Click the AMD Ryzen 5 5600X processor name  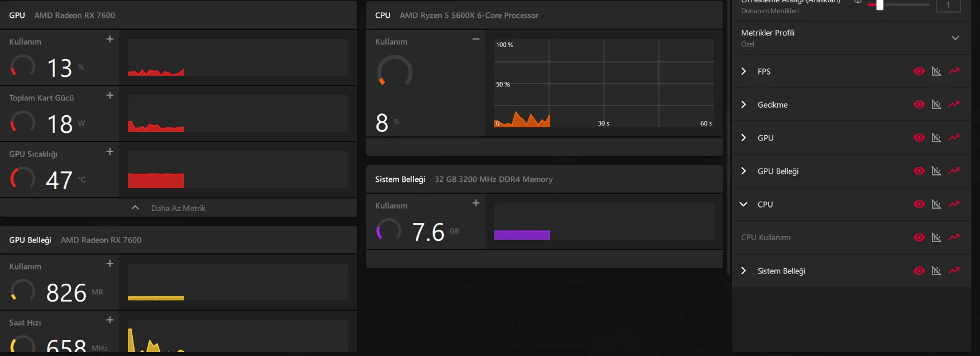point(469,15)
